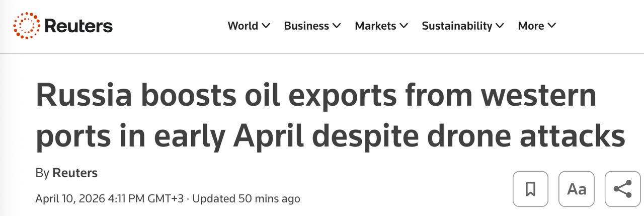Click the Reuters dotted circle logo
The width and height of the screenshot is (644, 216).
26,26
